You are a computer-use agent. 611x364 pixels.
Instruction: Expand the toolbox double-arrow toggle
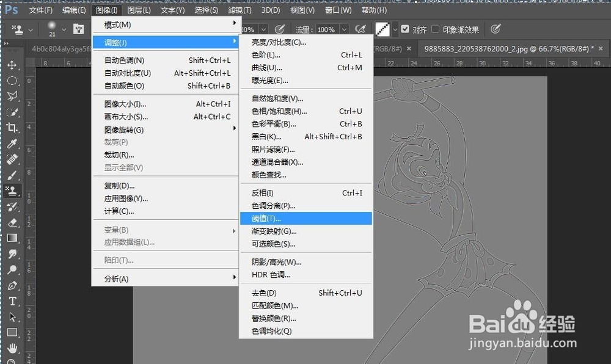click(x=6, y=43)
